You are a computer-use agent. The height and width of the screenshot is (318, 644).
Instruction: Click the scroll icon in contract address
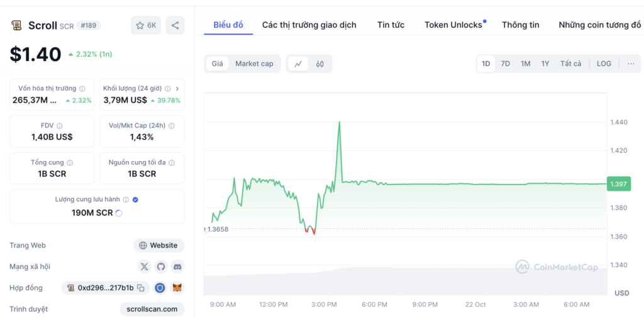[70, 288]
